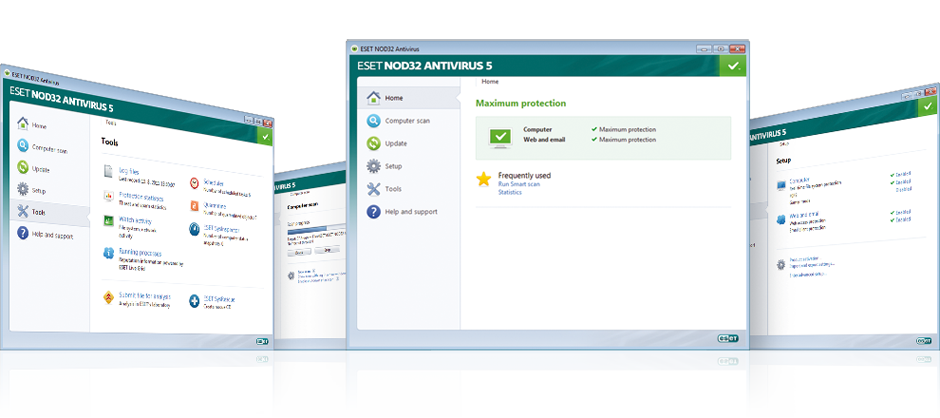940x418 pixels.
Task: Launch ESET SysInspector gauge icon
Action: [x=194, y=229]
